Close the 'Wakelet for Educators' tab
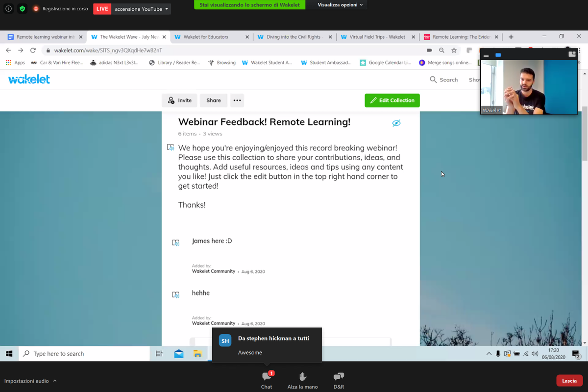Image resolution: width=588 pixels, height=392 pixels. tap(247, 37)
